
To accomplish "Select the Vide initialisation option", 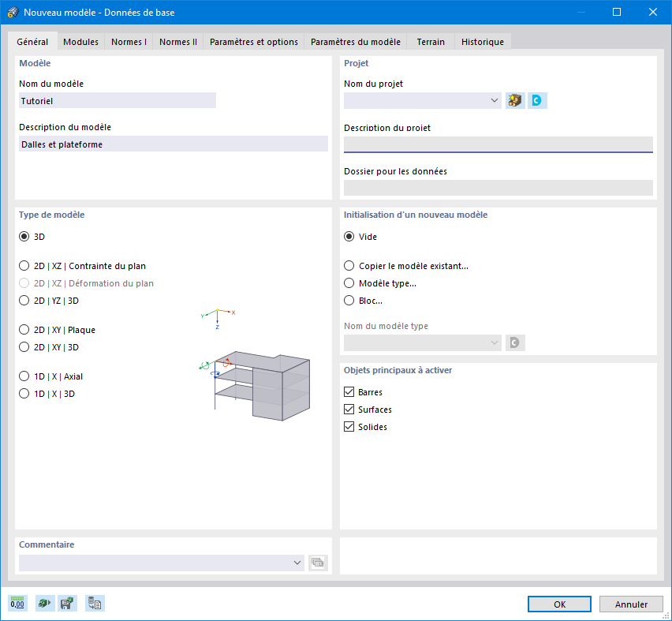I will point(349,237).
